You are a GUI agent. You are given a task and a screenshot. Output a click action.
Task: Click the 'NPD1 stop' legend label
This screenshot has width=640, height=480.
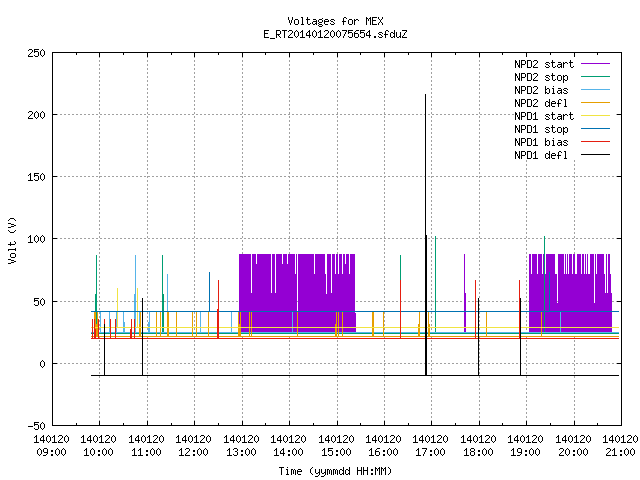[541, 129]
